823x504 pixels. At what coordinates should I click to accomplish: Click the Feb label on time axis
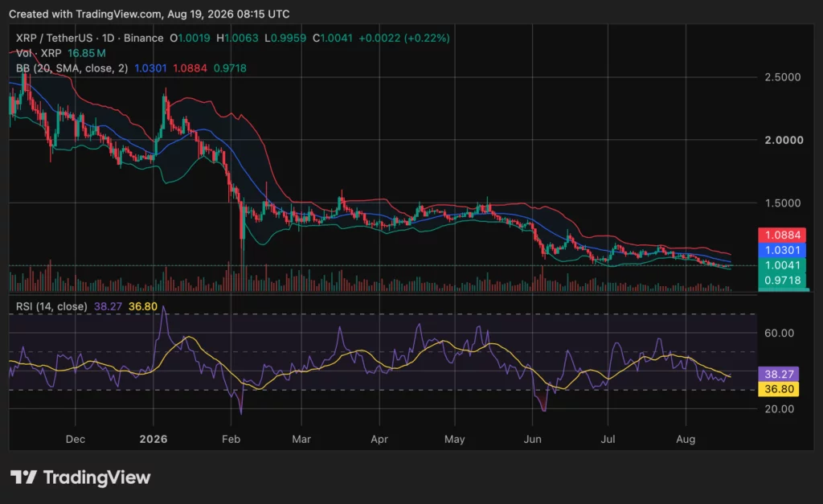[x=231, y=439]
